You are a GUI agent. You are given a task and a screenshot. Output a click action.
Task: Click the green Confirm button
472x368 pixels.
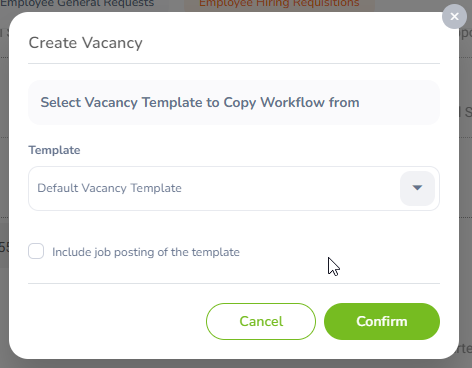[x=382, y=321]
